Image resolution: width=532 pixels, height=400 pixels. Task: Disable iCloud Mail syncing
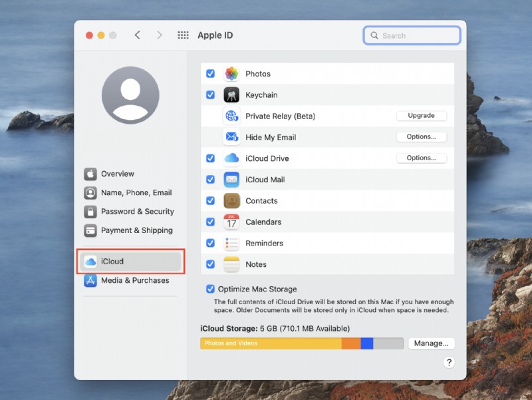pos(210,179)
